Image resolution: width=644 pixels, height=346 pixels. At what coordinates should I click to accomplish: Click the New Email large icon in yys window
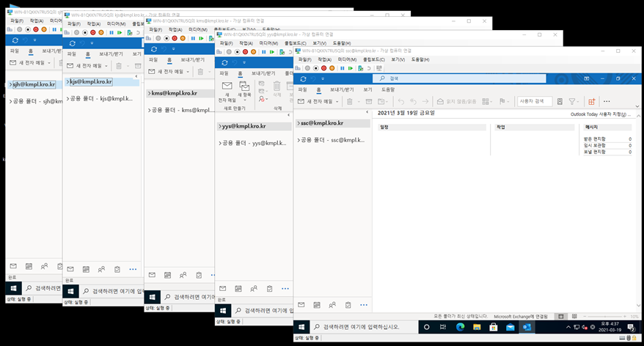tap(227, 92)
